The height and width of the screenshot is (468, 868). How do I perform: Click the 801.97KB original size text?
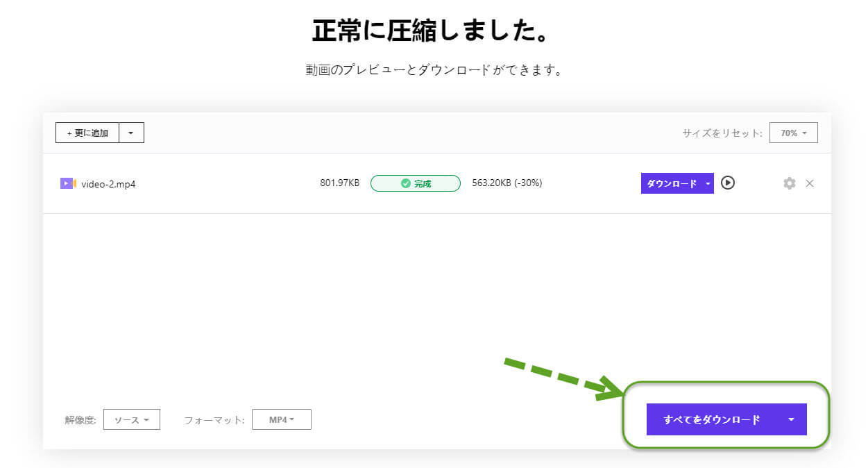[339, 183]
